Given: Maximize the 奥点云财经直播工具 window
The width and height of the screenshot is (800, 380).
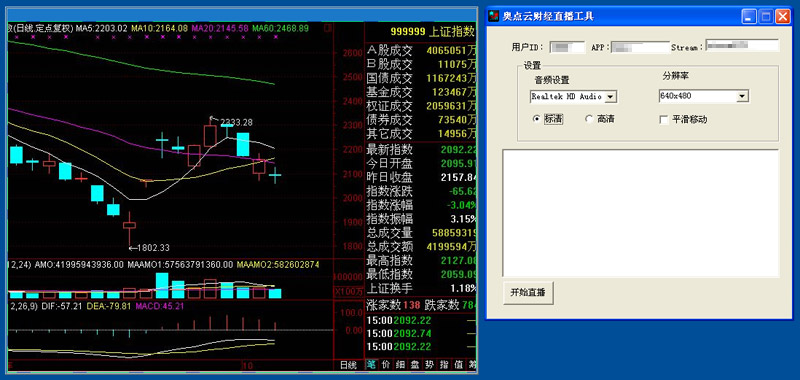Looking at the screenshot, I should click(x=765, y=17).
